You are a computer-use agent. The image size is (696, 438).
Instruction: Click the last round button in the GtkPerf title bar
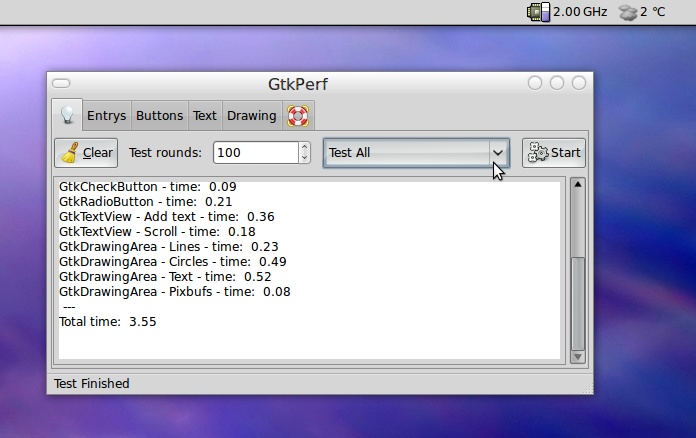click(579, 83)
